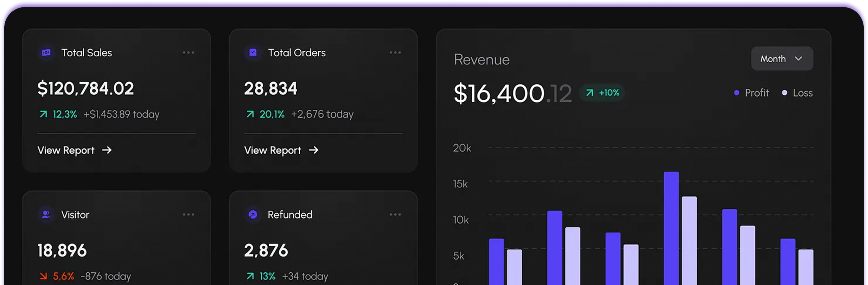This screenshot has height=285, width=868.
Task: Click the 20,1% growth percentage
Action: tap(272, 114)
